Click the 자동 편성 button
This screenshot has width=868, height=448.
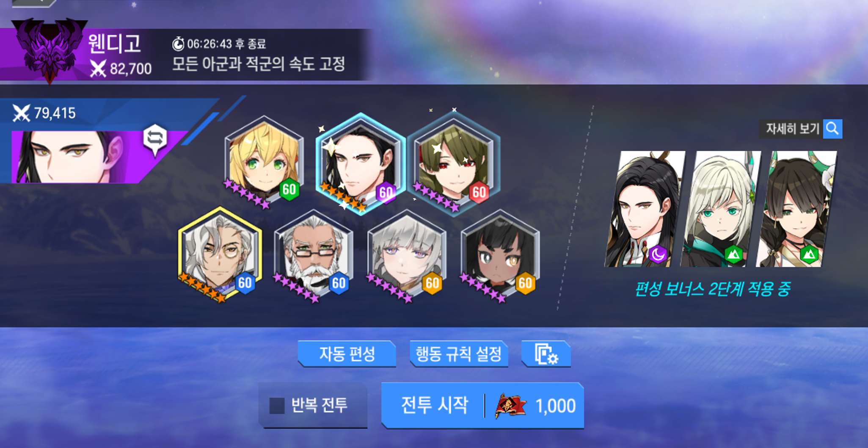[x=347, y=354]
